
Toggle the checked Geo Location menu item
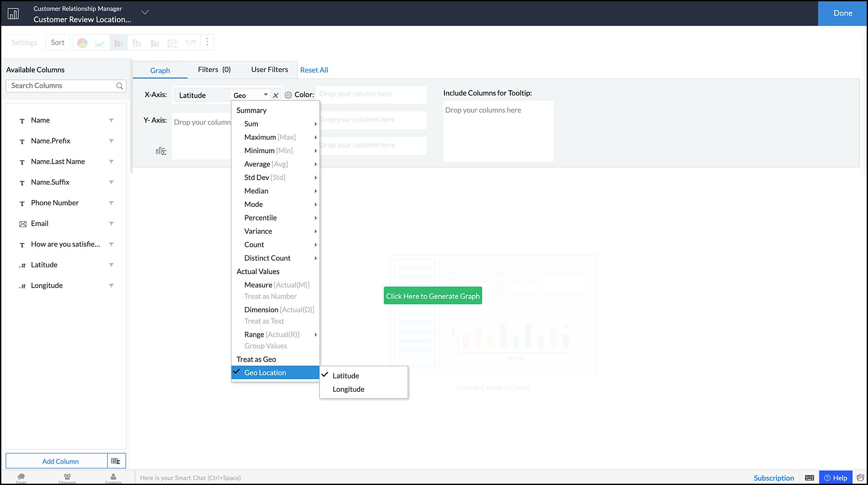[265, 373]
